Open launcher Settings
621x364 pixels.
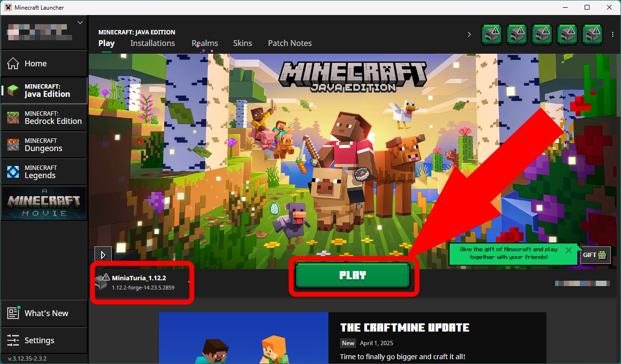[44, 340]
